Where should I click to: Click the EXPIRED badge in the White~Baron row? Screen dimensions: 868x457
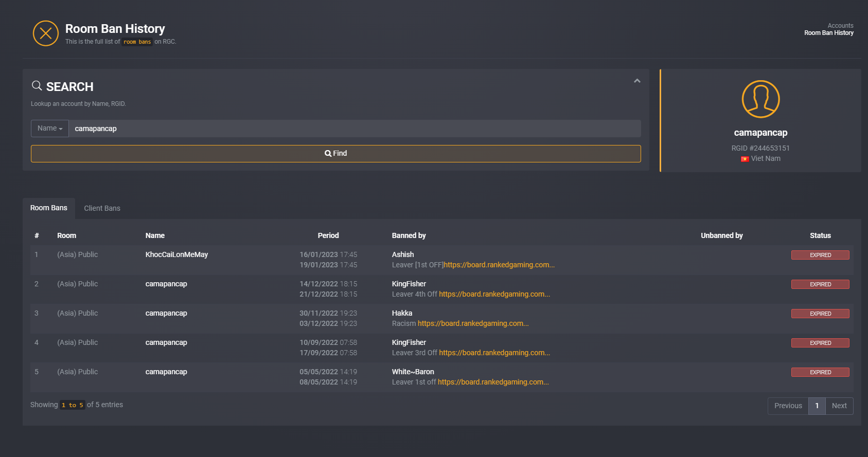click(820, 372)
